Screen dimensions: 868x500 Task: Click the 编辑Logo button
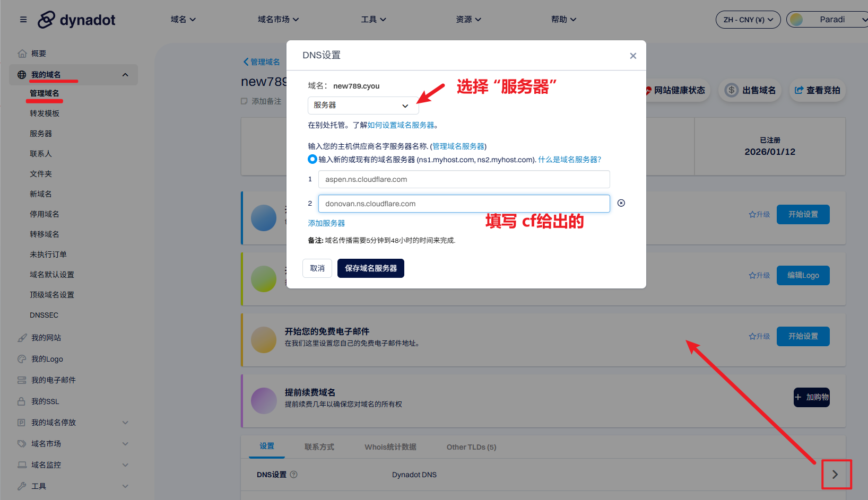tap(803, 275)
